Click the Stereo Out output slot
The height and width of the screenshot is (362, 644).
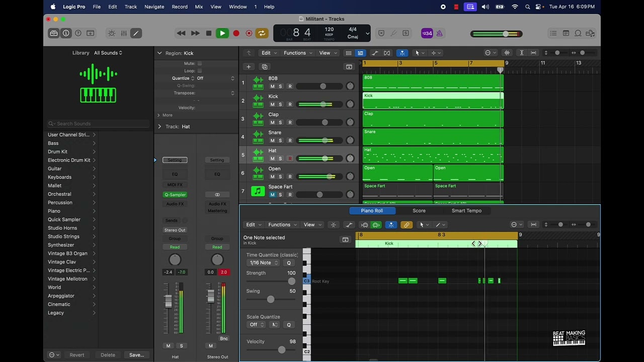click(175, 230)
